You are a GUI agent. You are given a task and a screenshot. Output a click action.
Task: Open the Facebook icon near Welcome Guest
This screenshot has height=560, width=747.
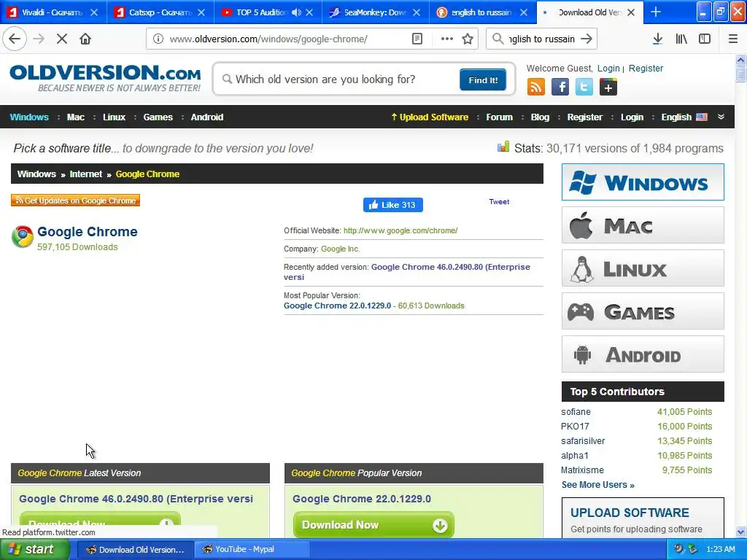coord(560,87)
